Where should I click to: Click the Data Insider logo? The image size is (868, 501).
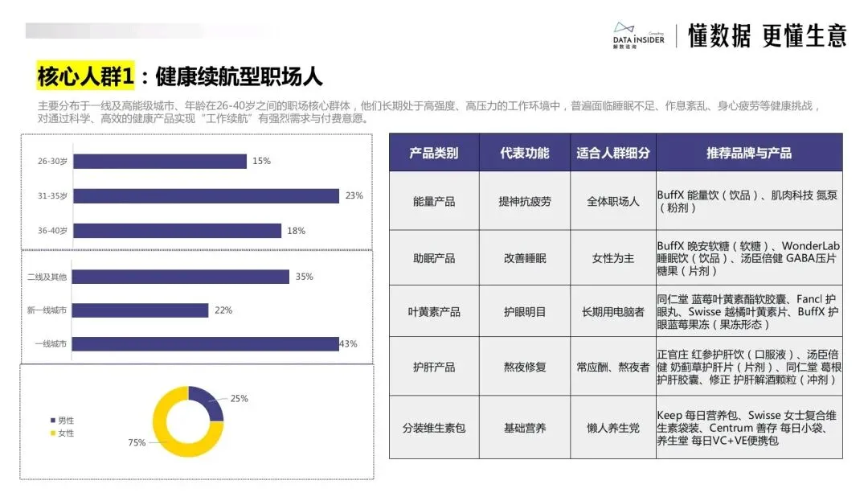[638, 35]
